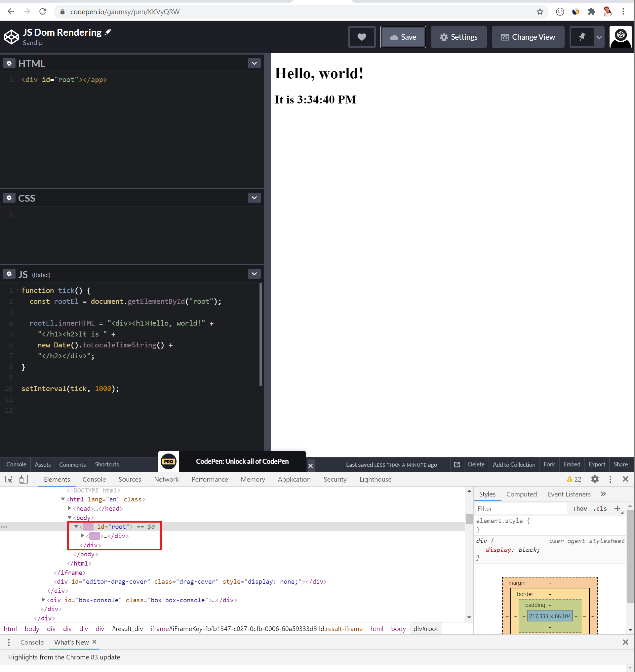Switch to the Computed tab
635x672 pixels.
pyautogui.click(x=521, y=494)
